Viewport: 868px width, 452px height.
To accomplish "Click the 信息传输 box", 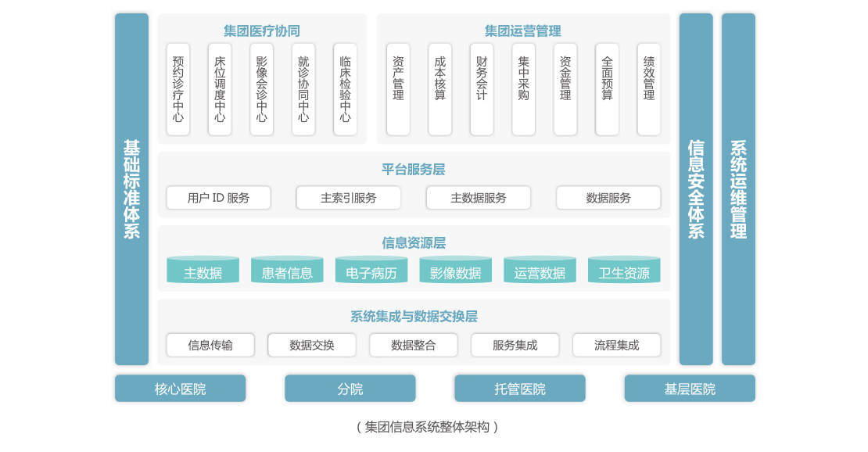I will pos(210,345).
